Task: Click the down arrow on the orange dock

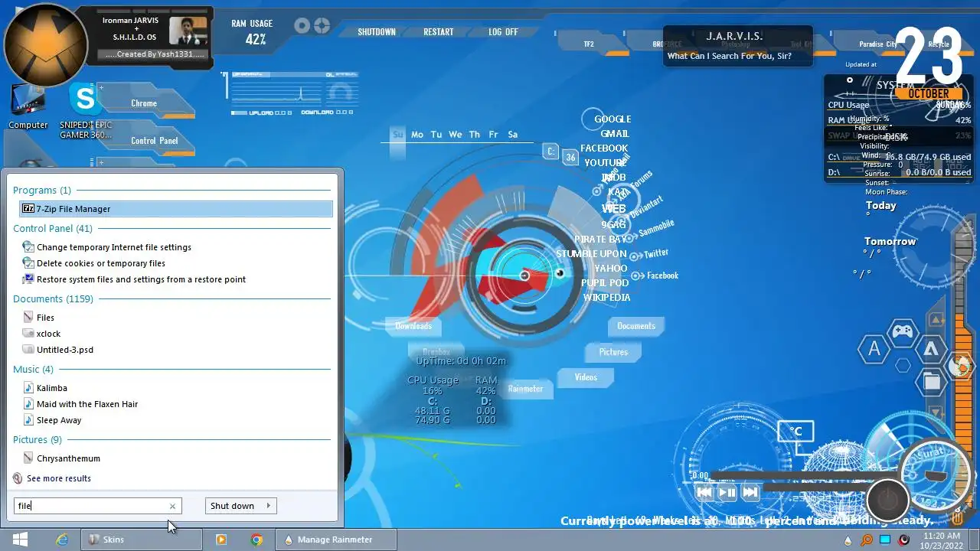Action: point(936,413)
